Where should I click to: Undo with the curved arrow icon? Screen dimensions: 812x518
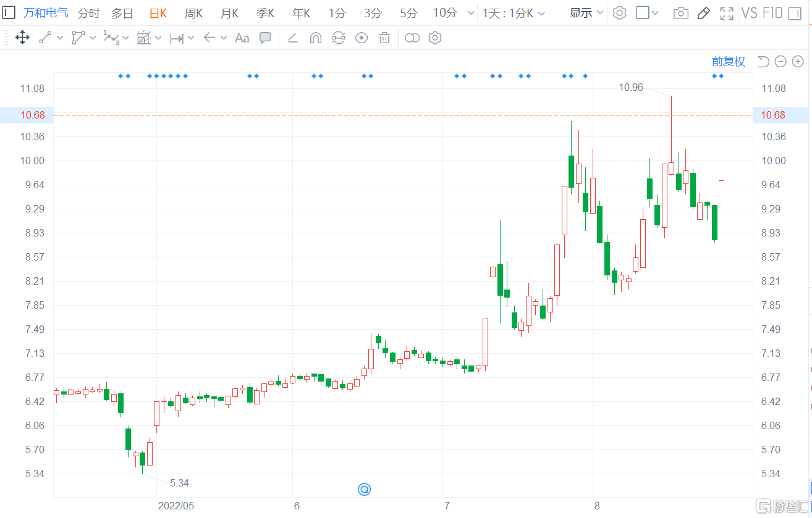[x=763, y=61]
